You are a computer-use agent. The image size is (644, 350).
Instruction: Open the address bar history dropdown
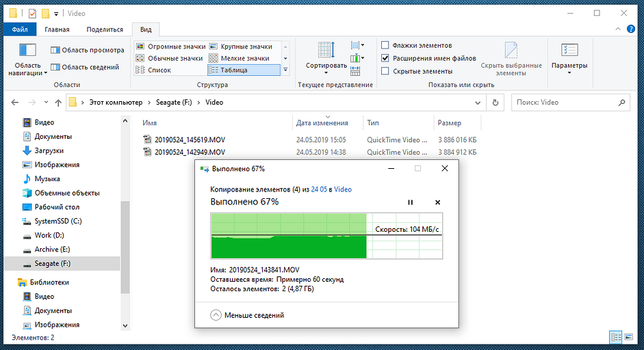478,103
